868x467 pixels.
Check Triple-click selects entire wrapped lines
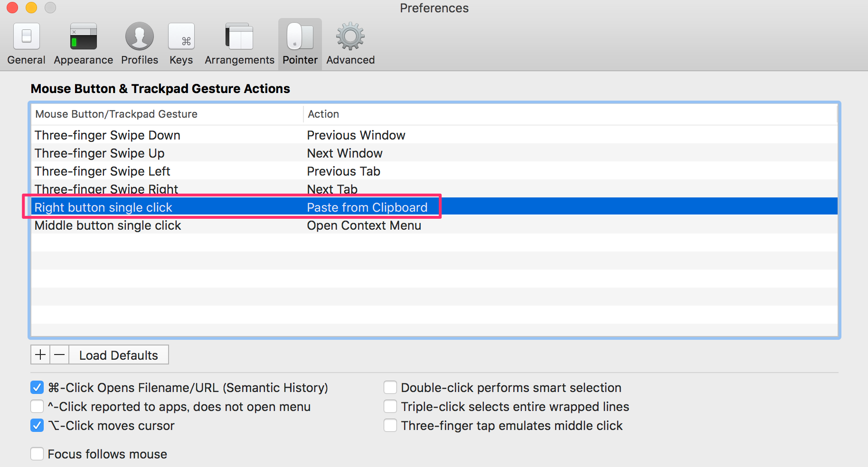pyautogui.click(x=390, y=406)
